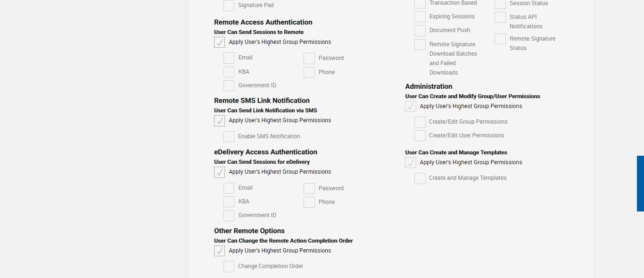Select the Document Push checkbox
Image resolution: width=644 pixels, height=278 pixels.
[420, 31]
